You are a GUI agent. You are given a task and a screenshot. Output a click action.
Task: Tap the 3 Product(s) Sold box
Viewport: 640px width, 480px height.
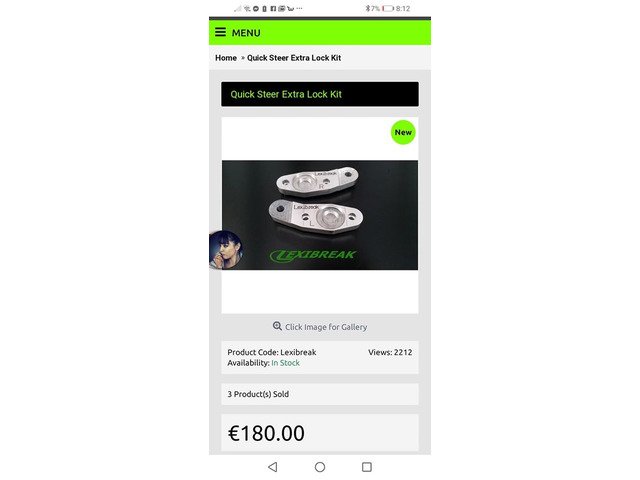320,394
